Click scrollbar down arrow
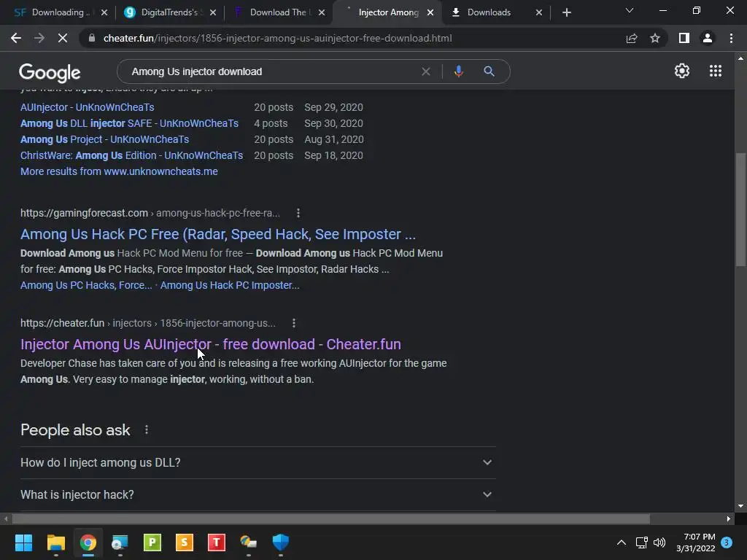This screenshot has height=560, width=747. (740, 506)
